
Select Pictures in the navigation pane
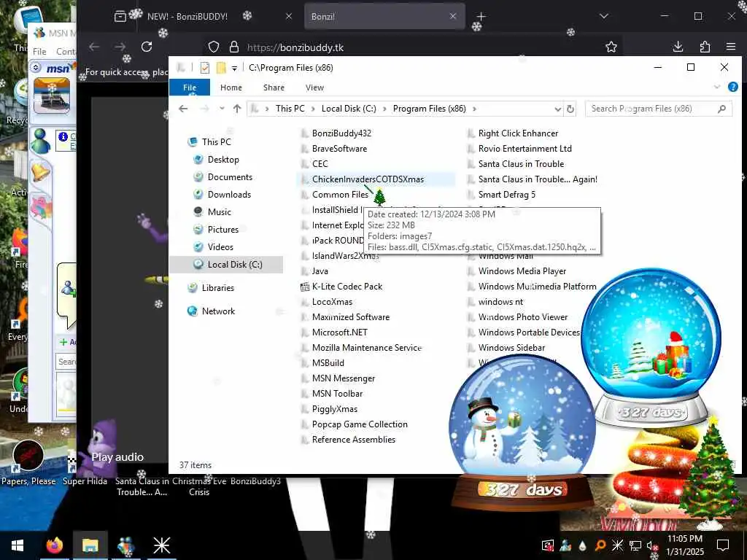222,230
